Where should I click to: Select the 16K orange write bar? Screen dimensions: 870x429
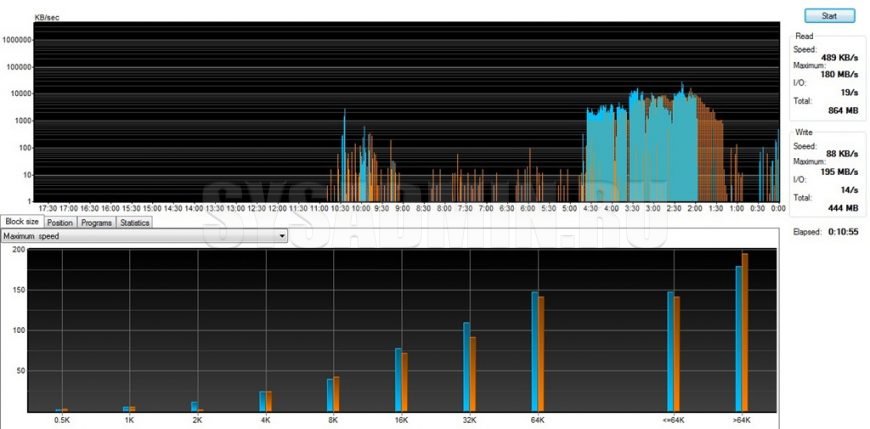coord(405,382)
